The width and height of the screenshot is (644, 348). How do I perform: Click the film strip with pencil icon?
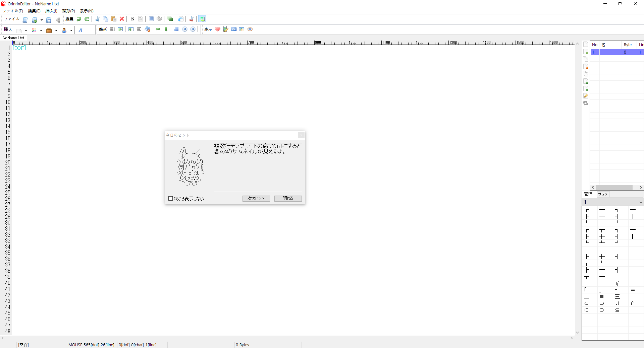(226, 29)
